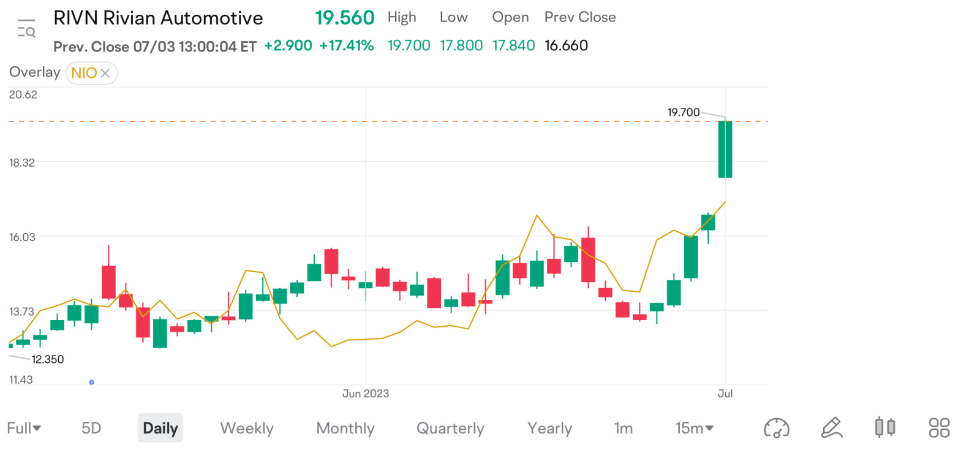This screenshot has height=458, width=980.
Task: Click the Jun 2023 date axis label
Action: coord(366,394)
